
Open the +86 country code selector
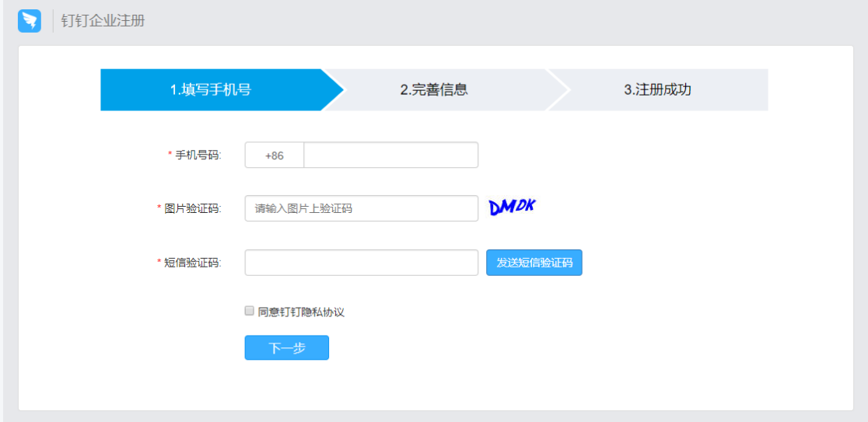(275, 155)
